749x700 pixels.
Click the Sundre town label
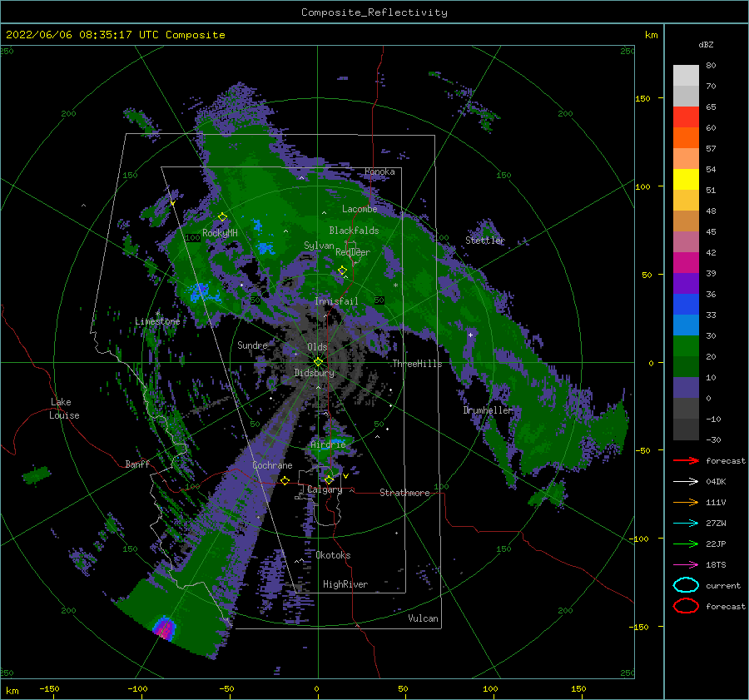tap(252, 345)
